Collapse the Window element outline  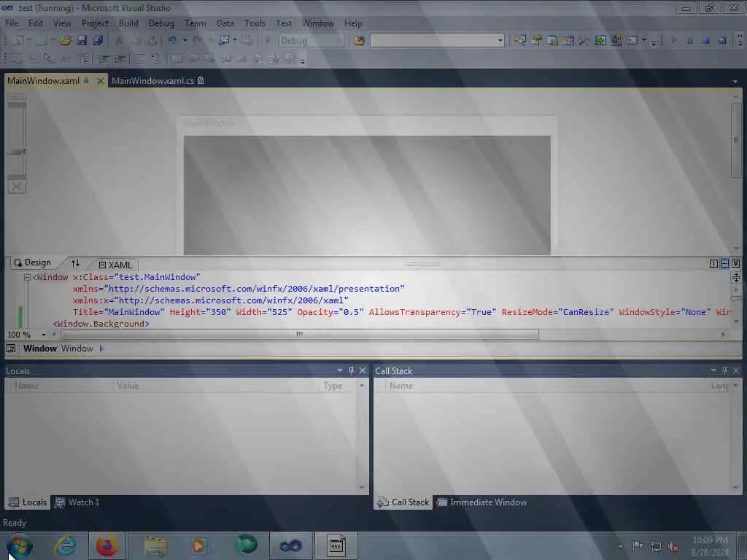point(27,277)
